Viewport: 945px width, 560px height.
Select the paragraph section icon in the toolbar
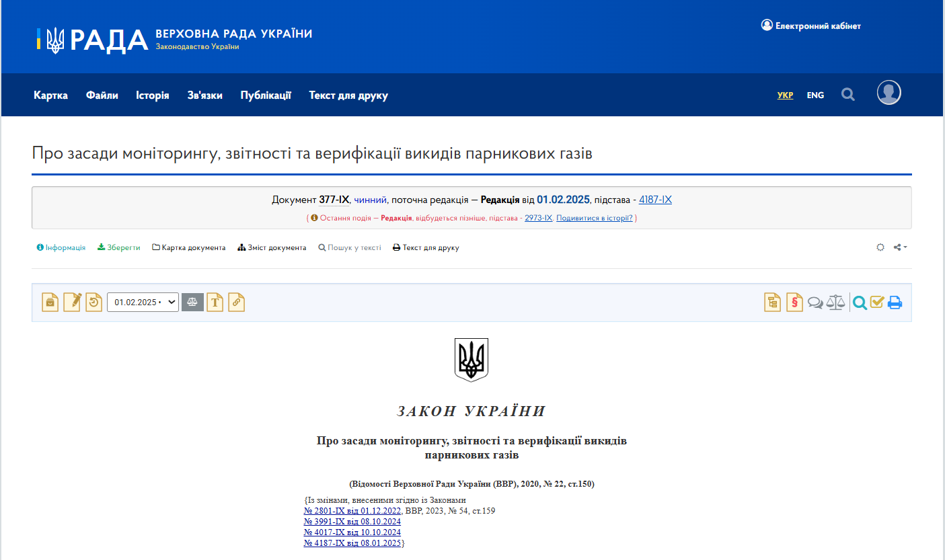click(794, 302)
